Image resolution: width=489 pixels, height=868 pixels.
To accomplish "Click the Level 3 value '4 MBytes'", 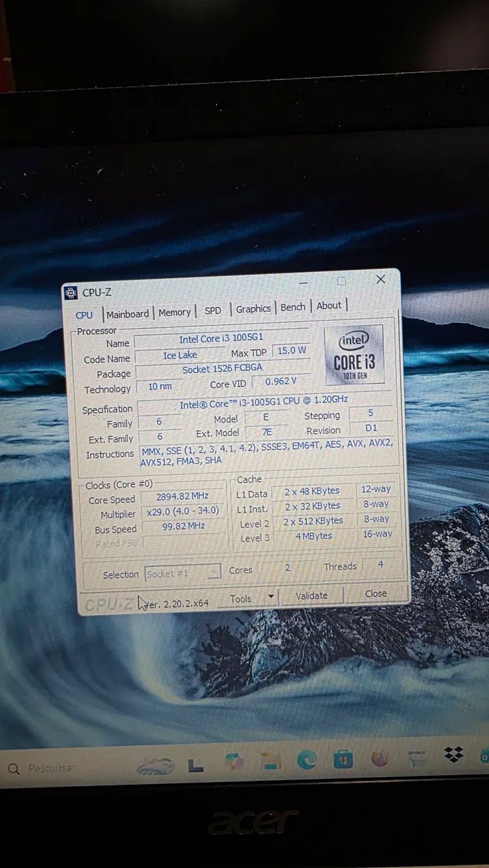I will coord(313,536).
